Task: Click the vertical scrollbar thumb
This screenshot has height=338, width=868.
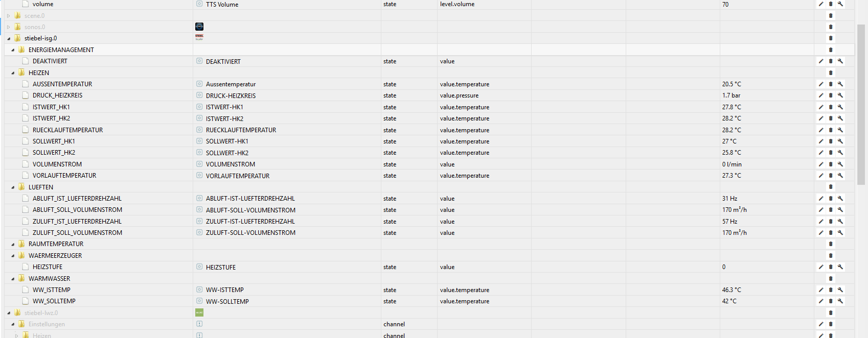Action: (862, 105)
